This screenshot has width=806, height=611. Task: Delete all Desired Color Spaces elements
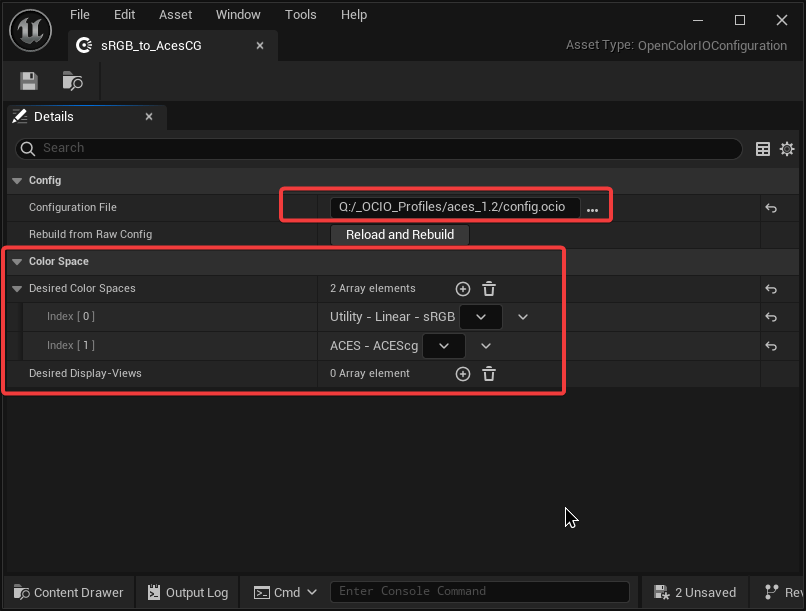(489, 289)
